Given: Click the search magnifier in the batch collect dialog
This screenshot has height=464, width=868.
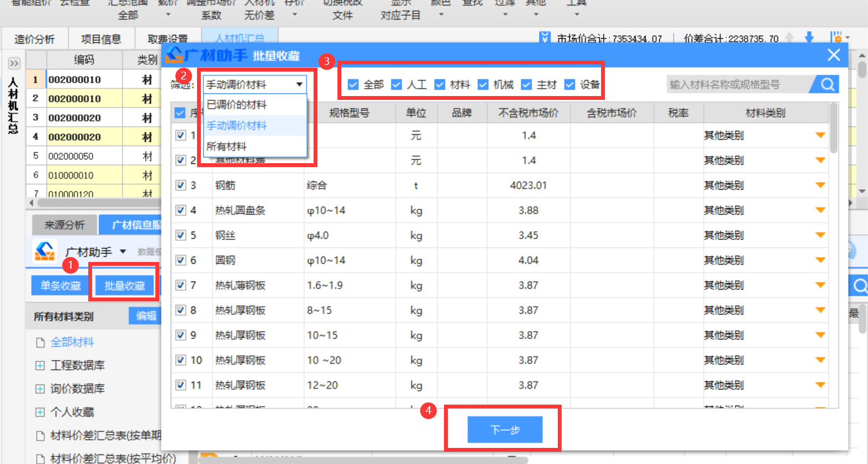Looking at the screenshot, I should [827, 84].
